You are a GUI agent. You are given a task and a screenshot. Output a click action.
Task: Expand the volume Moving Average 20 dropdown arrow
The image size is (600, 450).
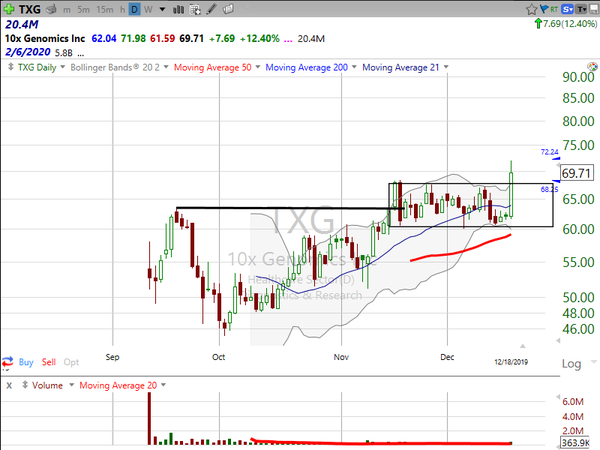(x=163, y=385)
